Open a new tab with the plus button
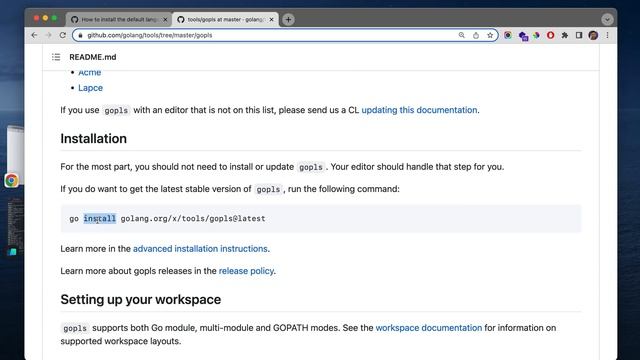Viewport: 640px width, 360px height. 288,19
